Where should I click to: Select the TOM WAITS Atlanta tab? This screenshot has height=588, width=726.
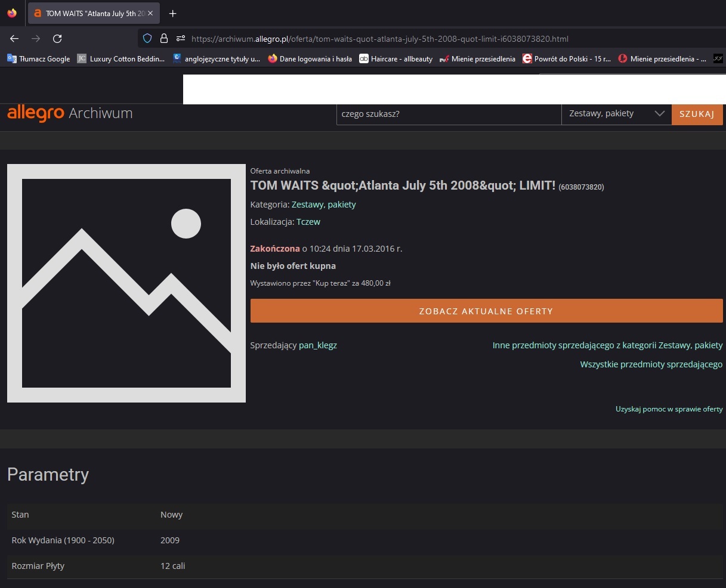pos(89,14)
